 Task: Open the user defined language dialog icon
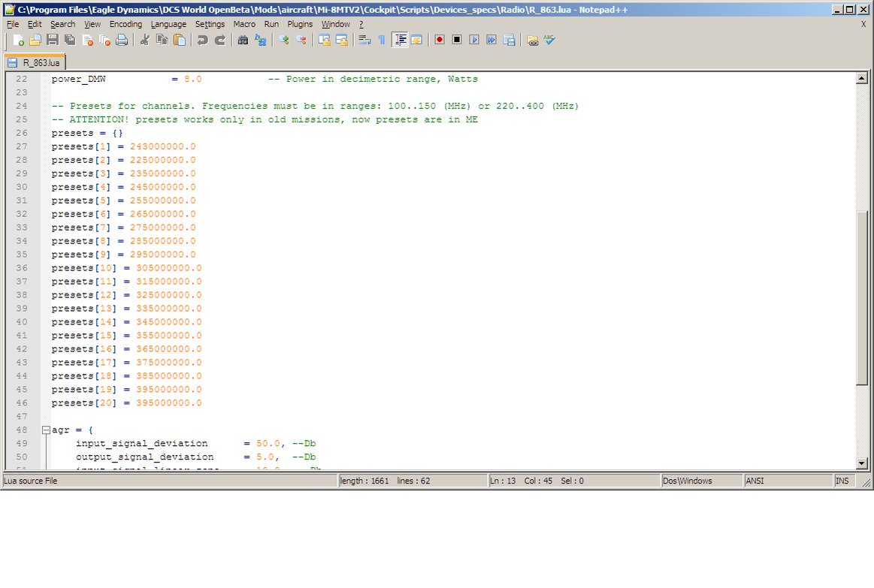416,40
